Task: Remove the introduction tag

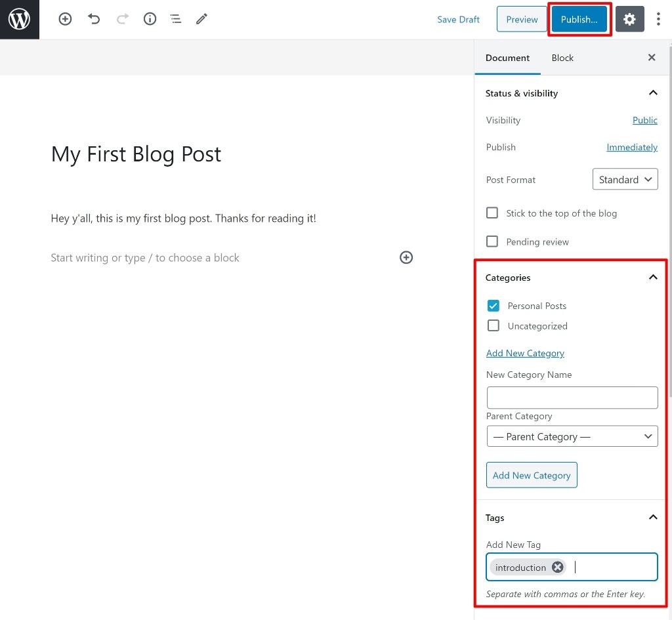Action: [x=557, y=568]
